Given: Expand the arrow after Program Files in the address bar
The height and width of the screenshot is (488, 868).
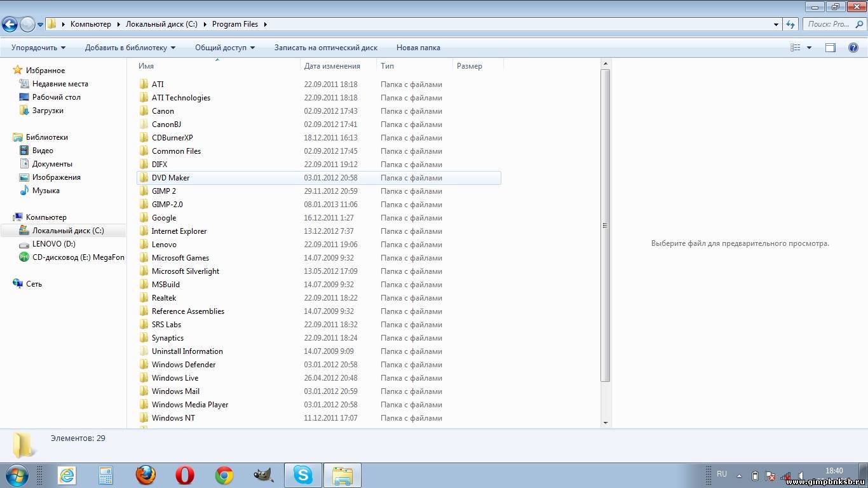Looking at the screenshot, I should [265, 24].
